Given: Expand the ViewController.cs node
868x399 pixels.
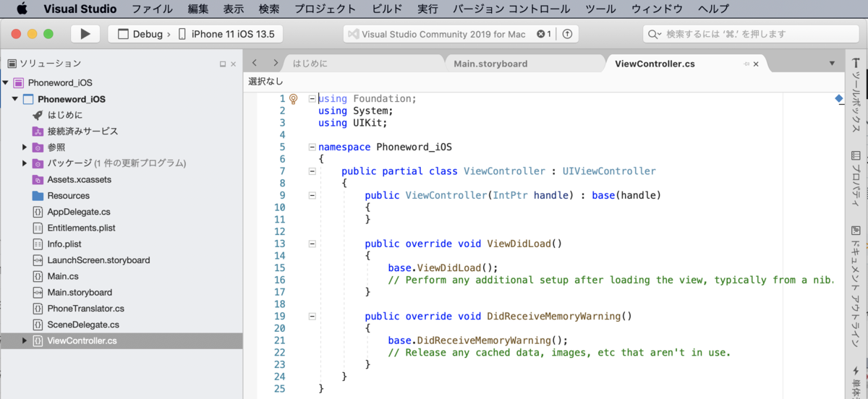Looking at the screenshot, I should point(25,340).
